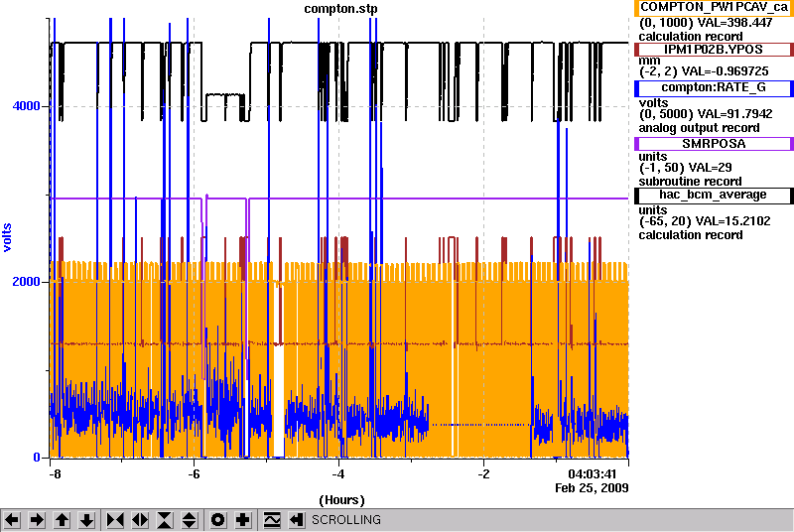This screenshot has width=794, height=532.
Task: Click the 4000 y-axis label
Action: pos(26,106)
